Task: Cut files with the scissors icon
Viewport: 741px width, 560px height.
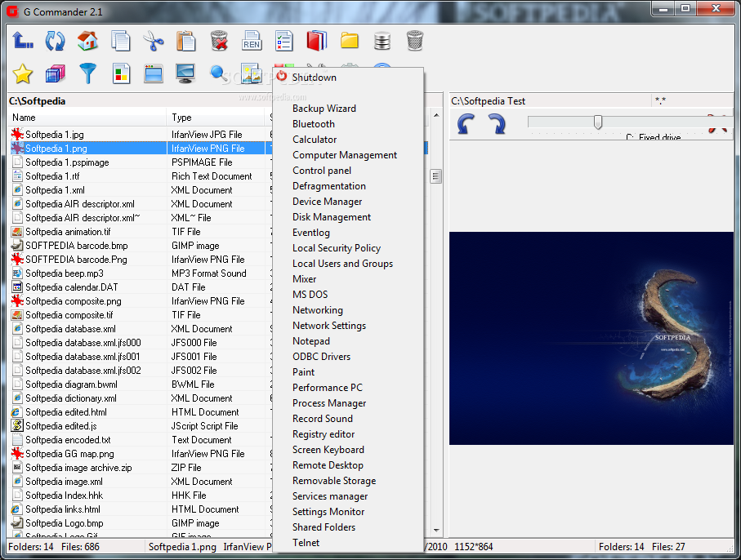Action: [x=153, y=41]
